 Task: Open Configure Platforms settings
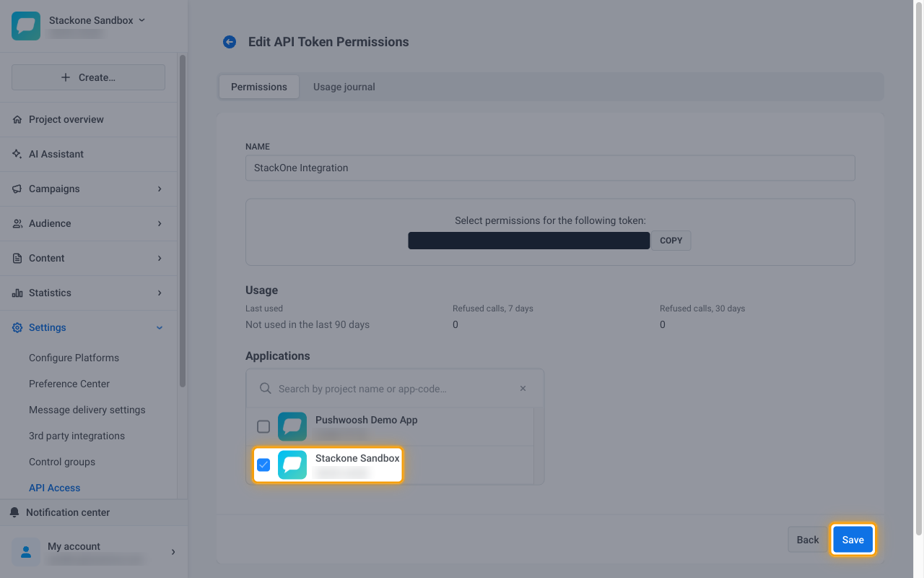(x=74, y=358)
